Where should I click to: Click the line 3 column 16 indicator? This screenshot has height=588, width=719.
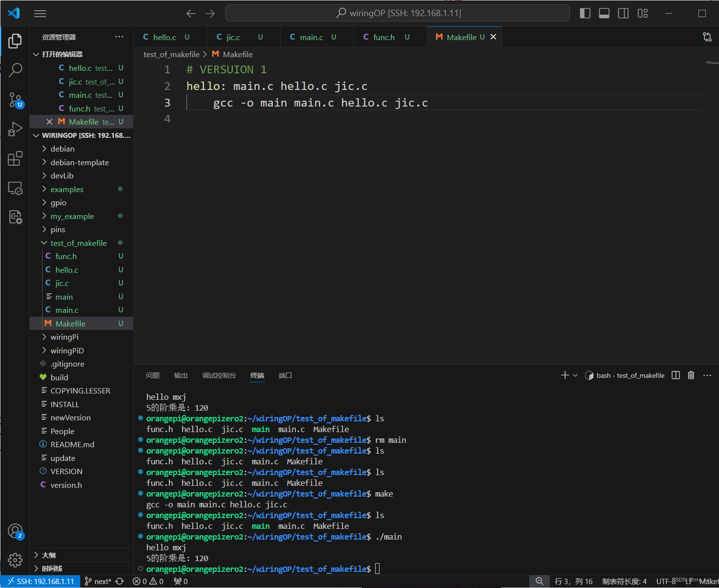574,582
